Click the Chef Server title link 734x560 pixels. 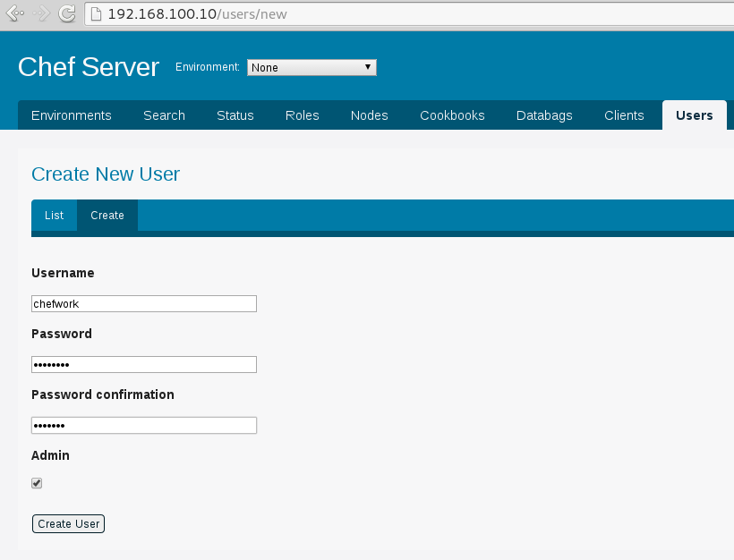pos(89,67)
